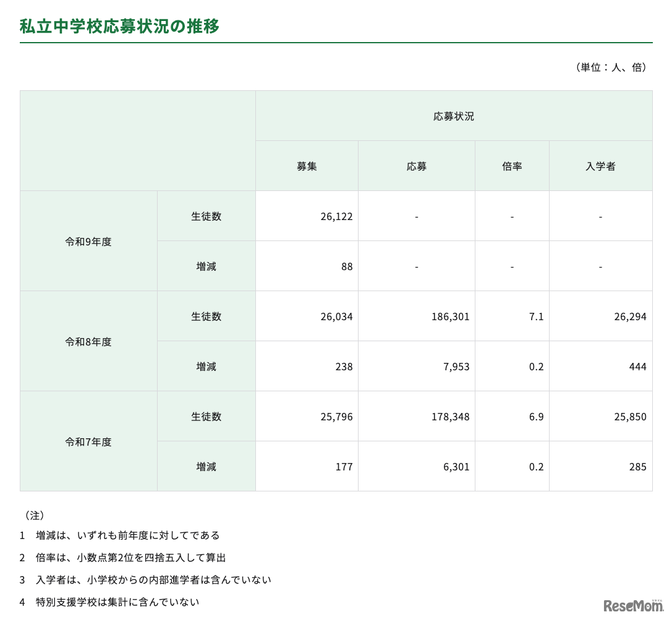Select the value 26,122
This screenshot has width=672, height=620.
click(x=336, y=217)
